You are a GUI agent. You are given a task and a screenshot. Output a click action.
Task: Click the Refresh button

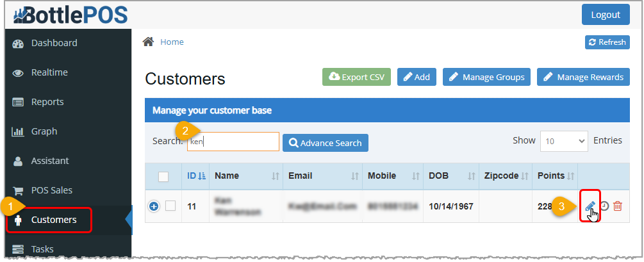tap(607, 42)
